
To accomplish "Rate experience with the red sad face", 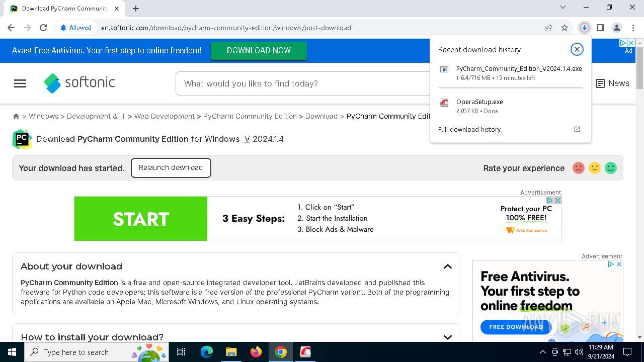I will tap(579, 168).
